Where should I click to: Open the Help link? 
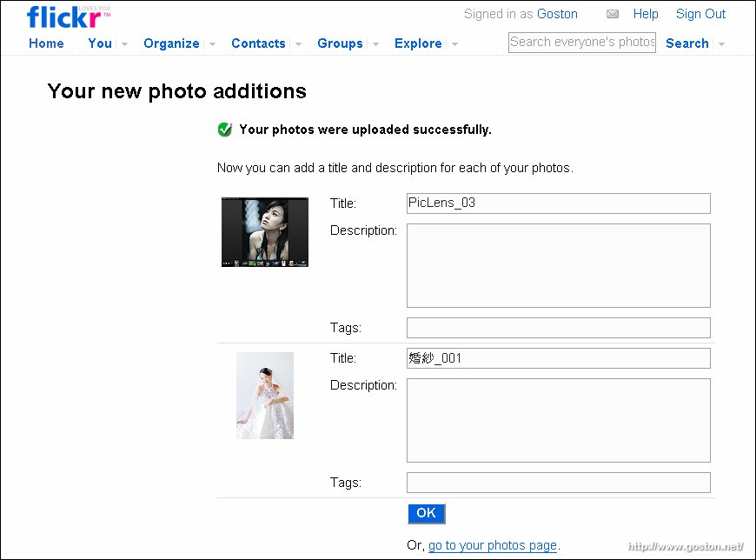pos(646,14)
